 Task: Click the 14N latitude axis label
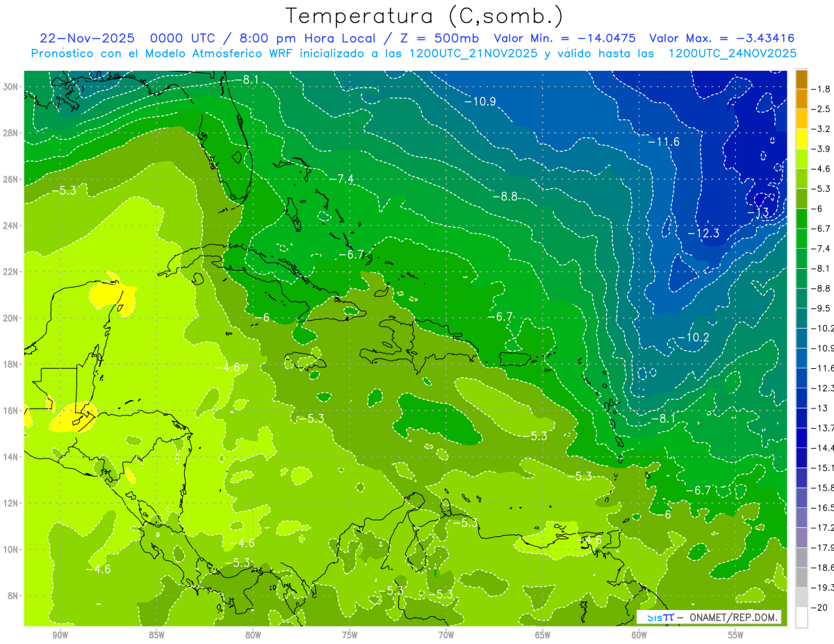pyautogui.click(x=10, y=457)
